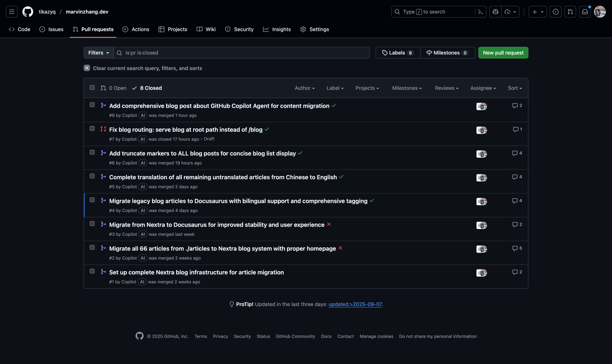Expand the Label filter dropdown
This screenshot has height=364, width=612.
335,88
